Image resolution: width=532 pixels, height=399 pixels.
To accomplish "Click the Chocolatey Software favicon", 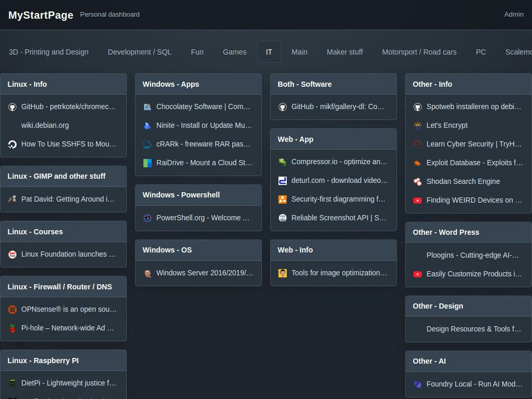I will [x=147, y=107].
